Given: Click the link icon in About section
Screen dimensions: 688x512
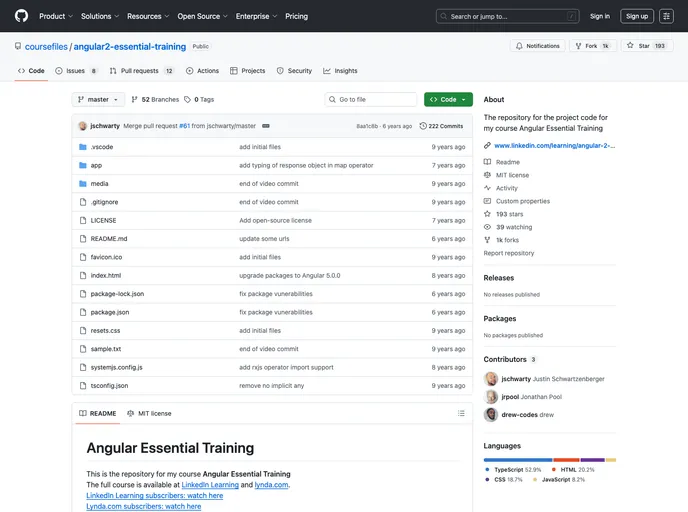Looking at the screenshot, I should 487,145.
